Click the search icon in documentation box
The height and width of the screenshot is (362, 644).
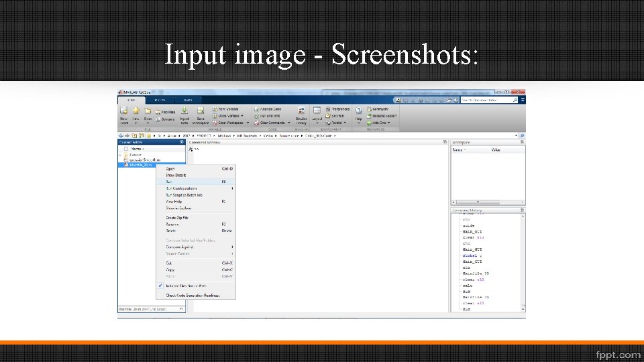(x=515, y=100)
